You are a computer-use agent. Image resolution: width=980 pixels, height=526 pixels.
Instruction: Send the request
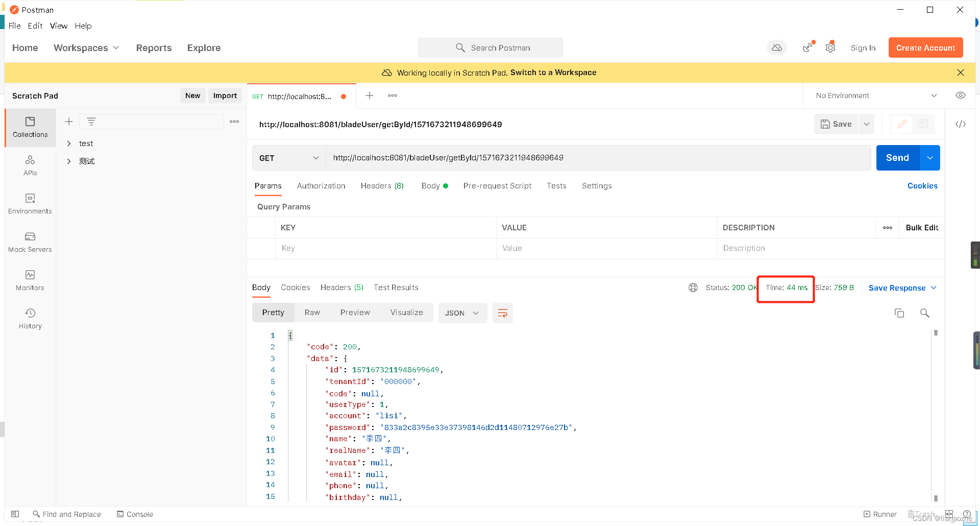click(897, 158)
